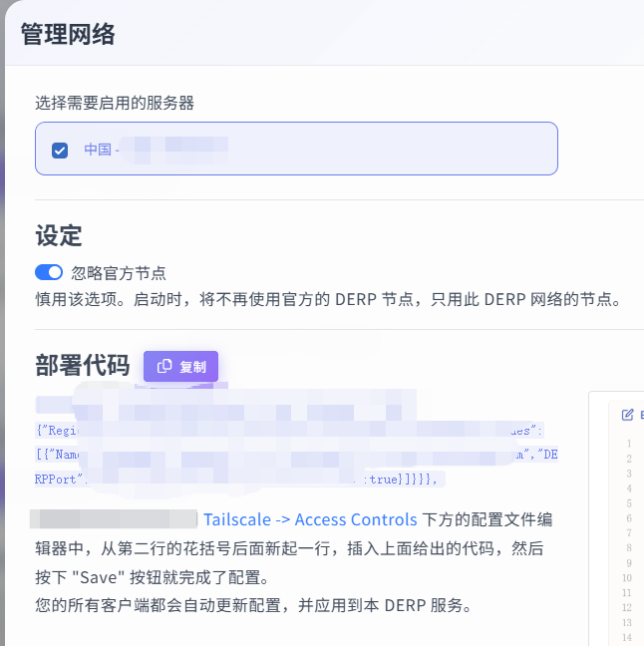644x646 pixels.
Task: Click the copy icon in 复制 button
Action: click(x=164, y=367)
